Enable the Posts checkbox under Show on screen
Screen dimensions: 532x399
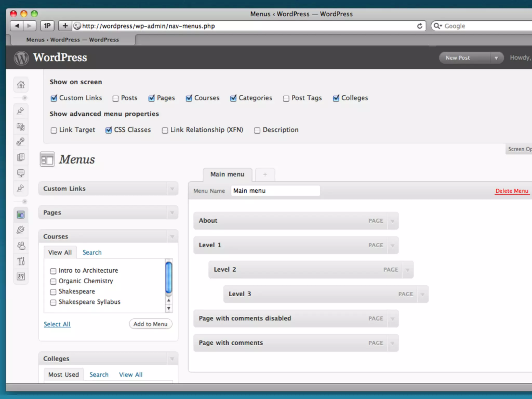coord(116,98)
